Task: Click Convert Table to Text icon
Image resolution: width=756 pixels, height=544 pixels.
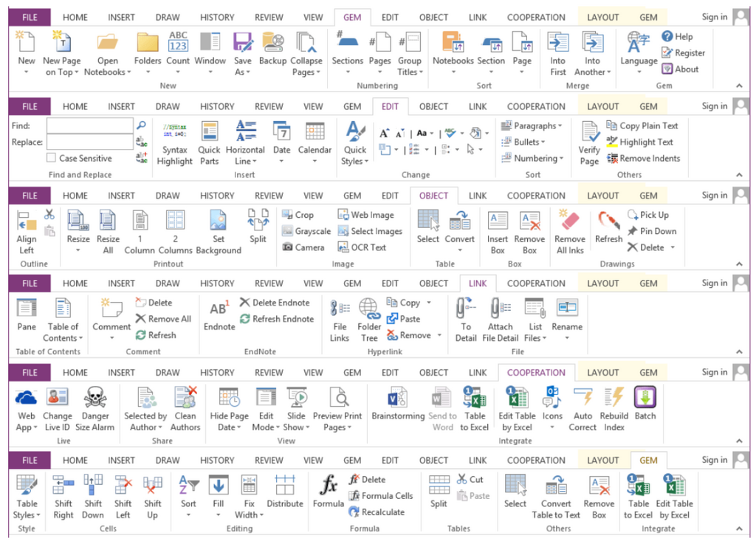Action: point(556,485)
